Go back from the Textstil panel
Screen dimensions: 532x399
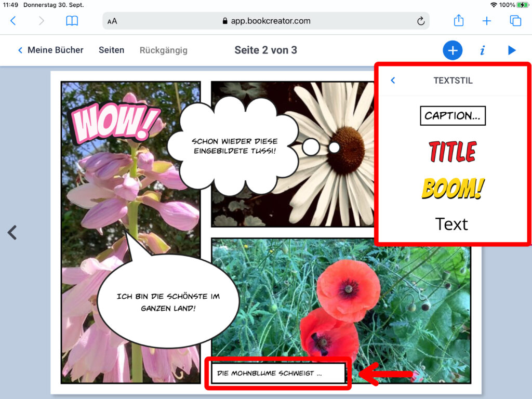pos(393,81)
